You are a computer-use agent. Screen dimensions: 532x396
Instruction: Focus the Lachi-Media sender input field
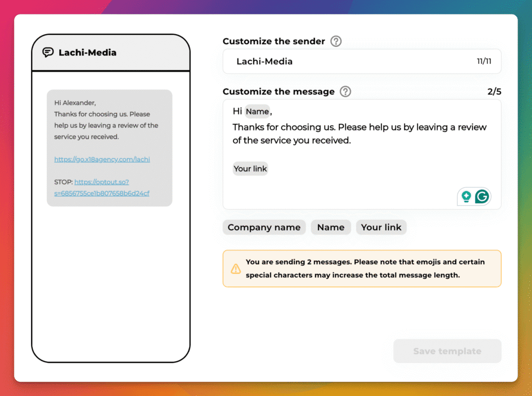tap(362, 61)
